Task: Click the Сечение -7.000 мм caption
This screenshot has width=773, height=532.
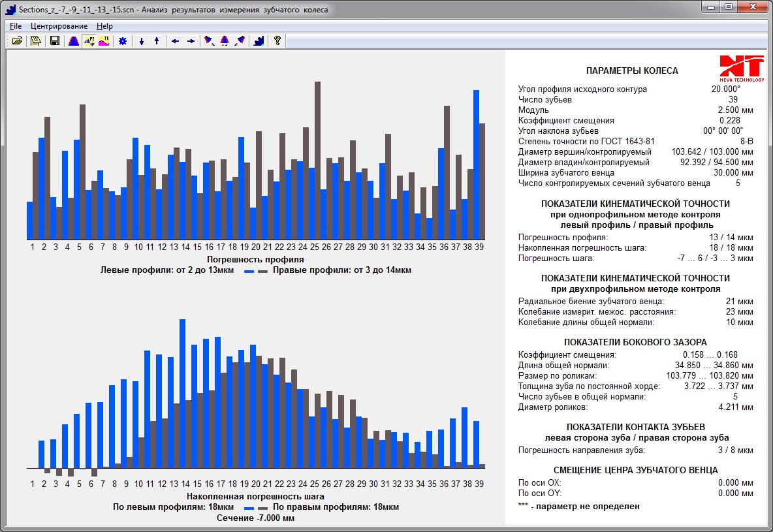Action: pos(255,518)
